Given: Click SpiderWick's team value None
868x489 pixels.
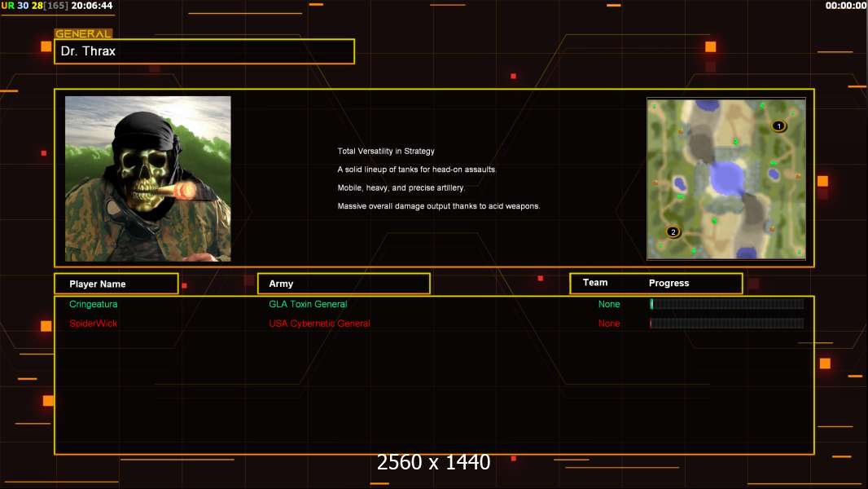Looking at the screenshot, I should 609,324.
